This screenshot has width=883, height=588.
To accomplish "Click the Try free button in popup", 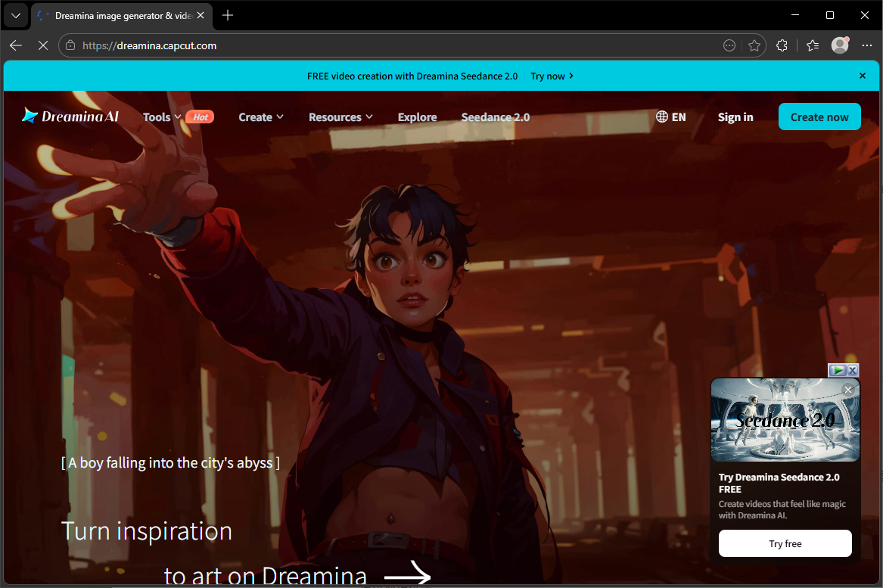I will 785,543.
